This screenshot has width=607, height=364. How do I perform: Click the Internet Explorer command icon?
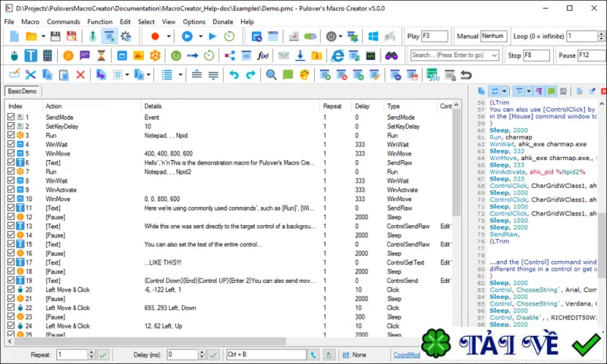[337, 55]
